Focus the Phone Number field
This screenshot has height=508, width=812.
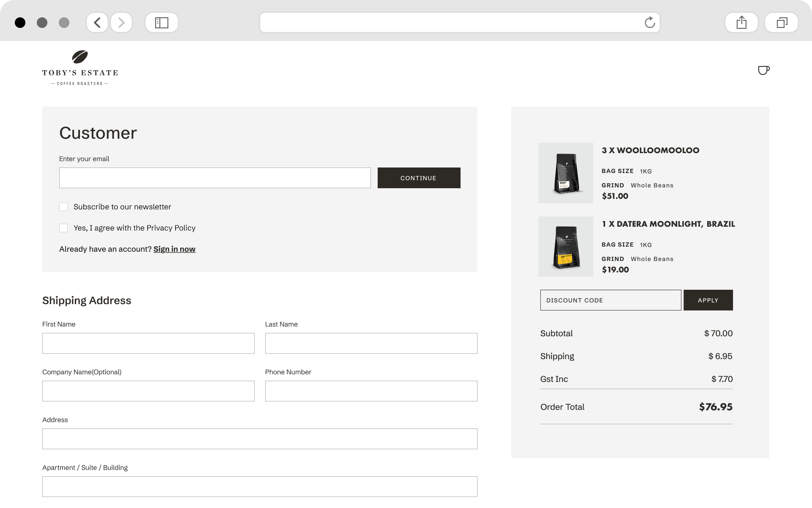pos(371,391)
